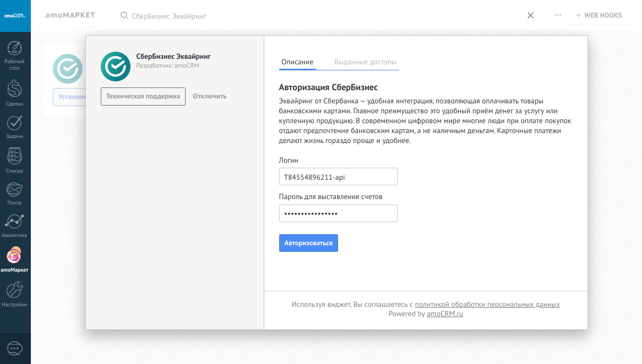Open the three-dots more options menu
This screenshot has height=364, width=642.
pyautogui.click(x=558, y=15)
